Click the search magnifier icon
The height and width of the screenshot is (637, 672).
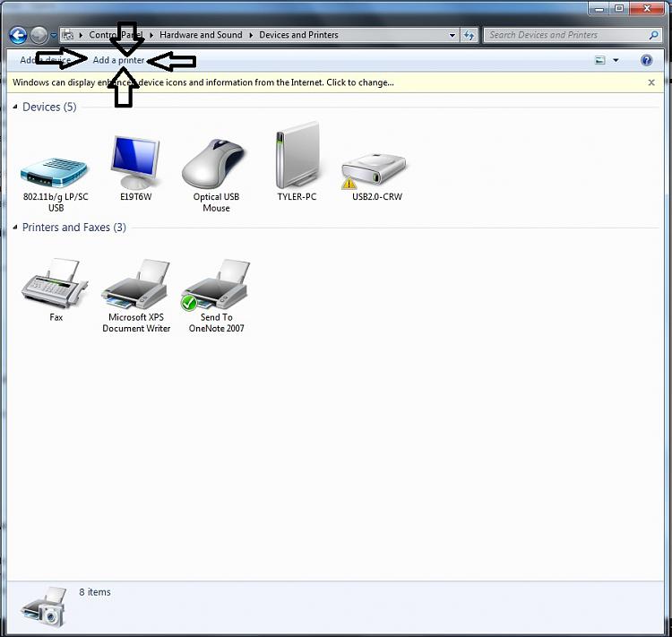[x=653, y=35]
